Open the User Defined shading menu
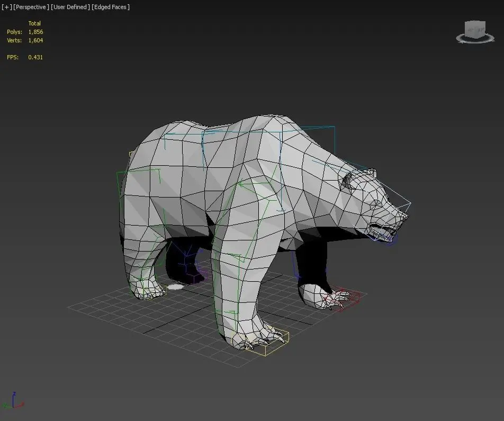 pyautogui.click(x=70, y=7)
